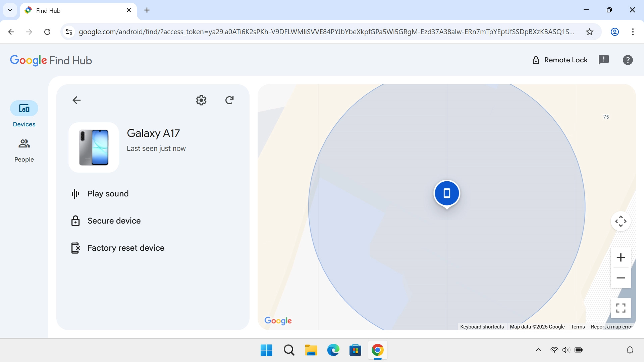Image resolution: width=644 pixels, height=362 pixels.
Task: Click the Galaxy A17 location marker on the map
Action: pyautogui.click(x=446, y=193)
